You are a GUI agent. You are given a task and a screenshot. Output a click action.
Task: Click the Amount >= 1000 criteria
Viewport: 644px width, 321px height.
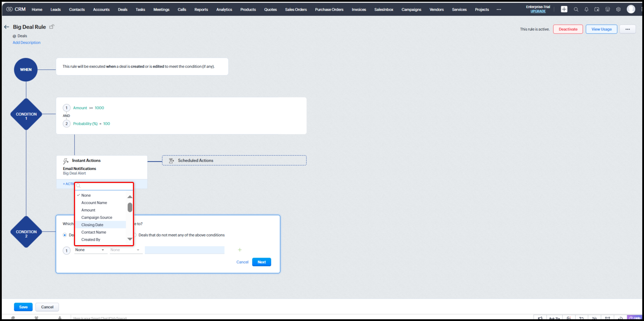(x=88, y=108)
